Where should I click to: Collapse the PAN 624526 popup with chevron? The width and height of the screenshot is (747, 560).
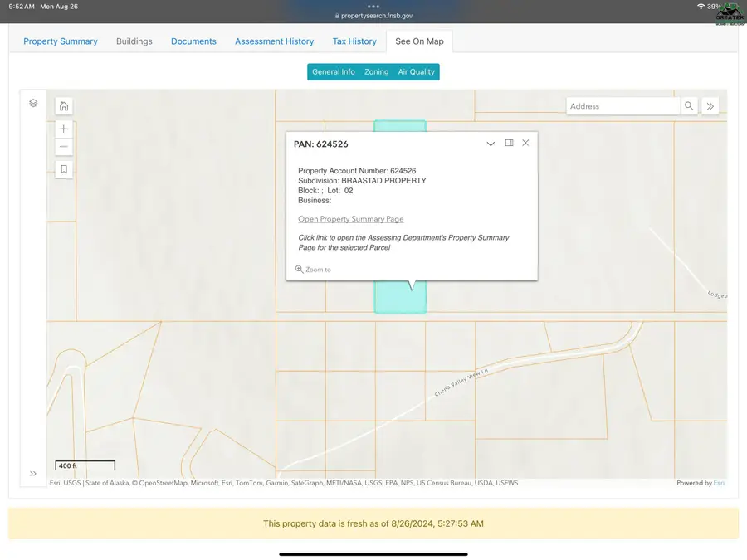point(491,143)
